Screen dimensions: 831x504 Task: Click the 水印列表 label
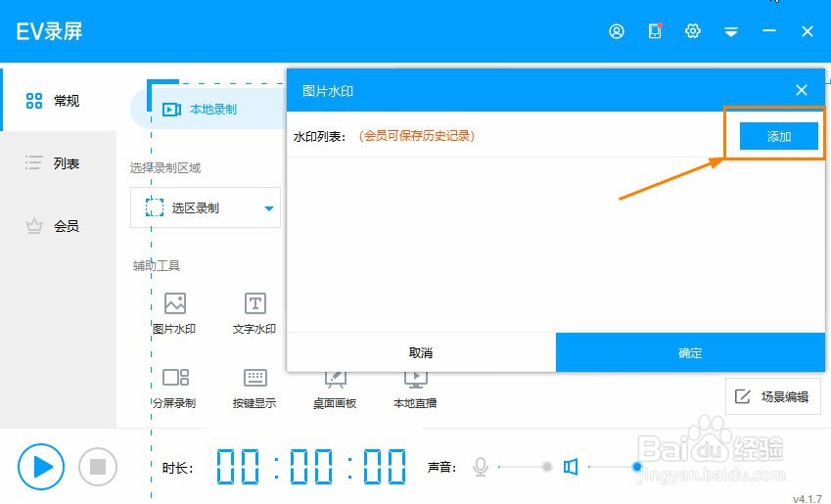coord(319,137)
